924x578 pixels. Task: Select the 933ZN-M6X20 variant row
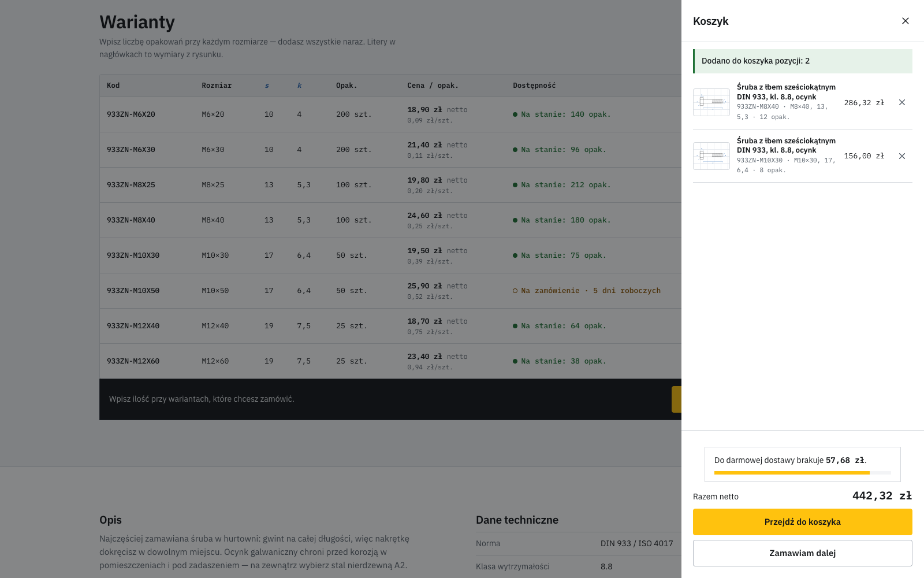(390, 114)
